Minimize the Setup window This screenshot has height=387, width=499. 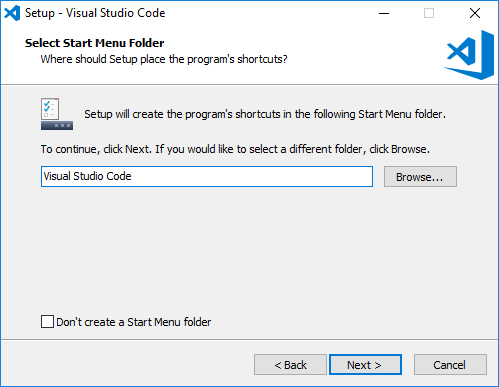[x=384, y=13]
